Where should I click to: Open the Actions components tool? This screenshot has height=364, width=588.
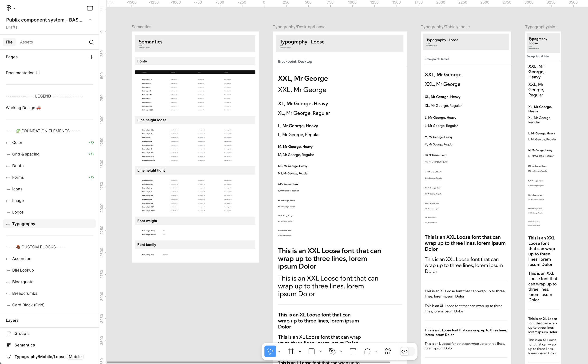pyautogui.click(x=388, y=351)
